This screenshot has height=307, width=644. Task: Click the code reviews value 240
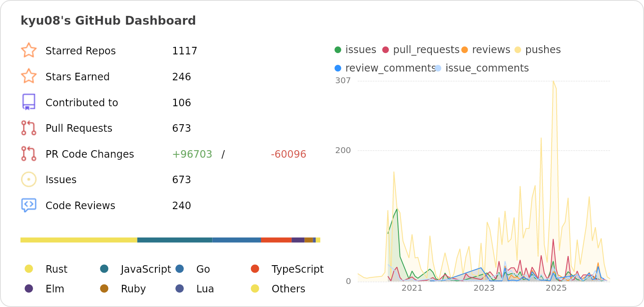182,206
